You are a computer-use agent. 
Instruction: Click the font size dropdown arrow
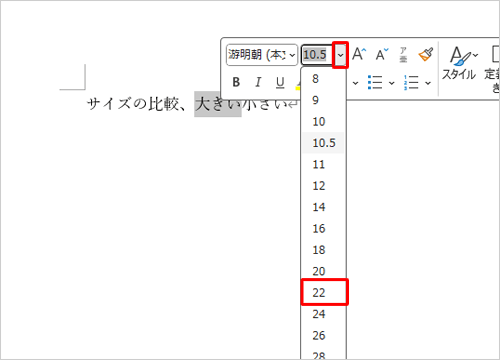click(x=340, y=55)
